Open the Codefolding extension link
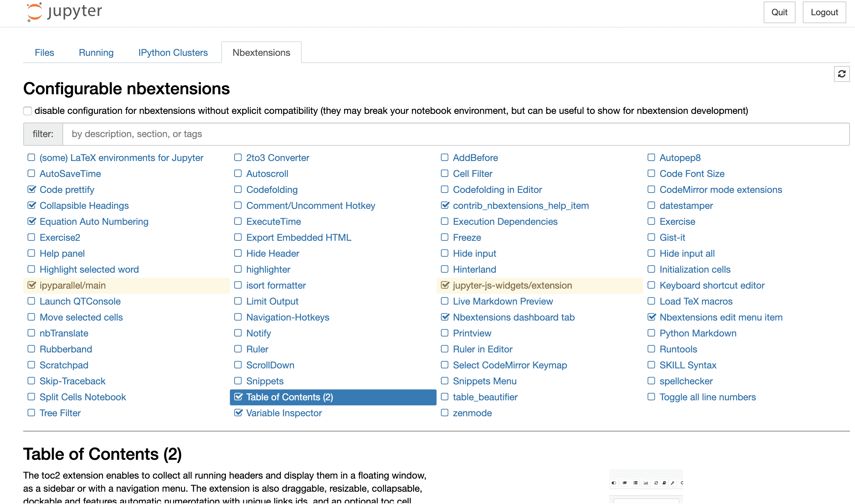The width and height of the screenshot is (855, 504). (x=272, y=190)
